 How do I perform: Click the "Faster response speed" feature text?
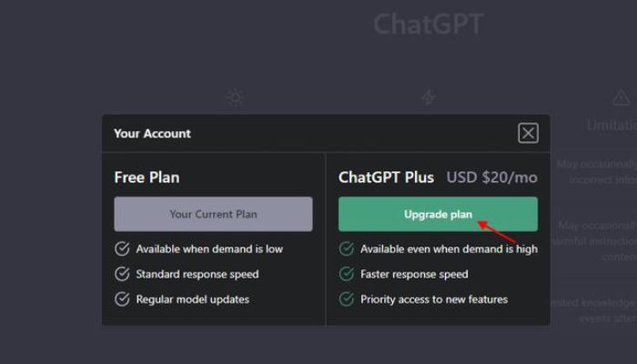pos(414,274)
